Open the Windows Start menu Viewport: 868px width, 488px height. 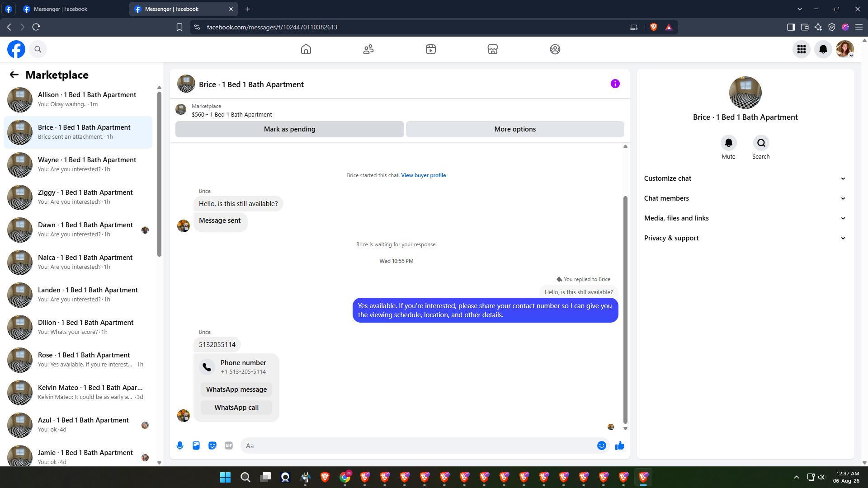pos(225,477)
